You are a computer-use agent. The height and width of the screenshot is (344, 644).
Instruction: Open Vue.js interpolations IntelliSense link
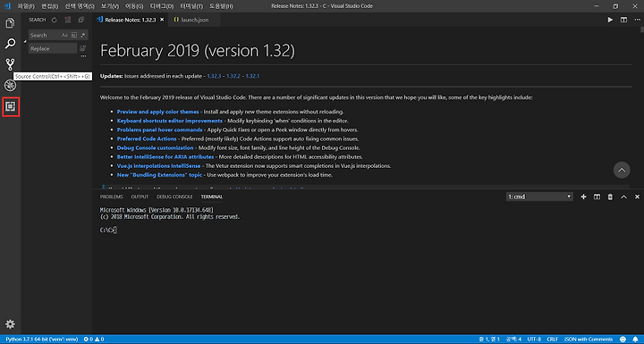click(158, 166)
